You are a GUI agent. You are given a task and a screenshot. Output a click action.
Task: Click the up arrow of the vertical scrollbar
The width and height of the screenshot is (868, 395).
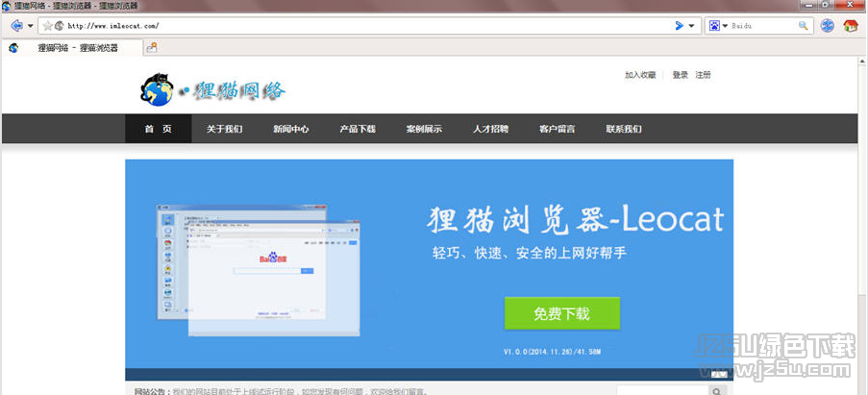pos(862,62)
